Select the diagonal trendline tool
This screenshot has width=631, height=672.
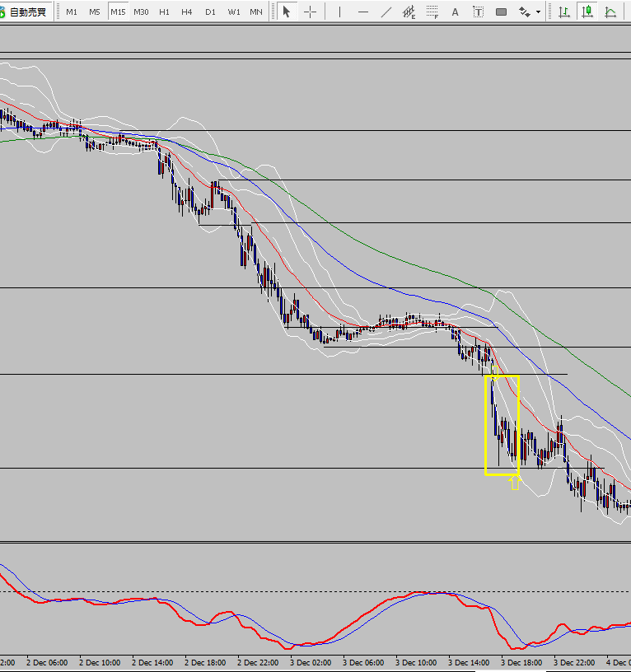(x=386, y=12)
